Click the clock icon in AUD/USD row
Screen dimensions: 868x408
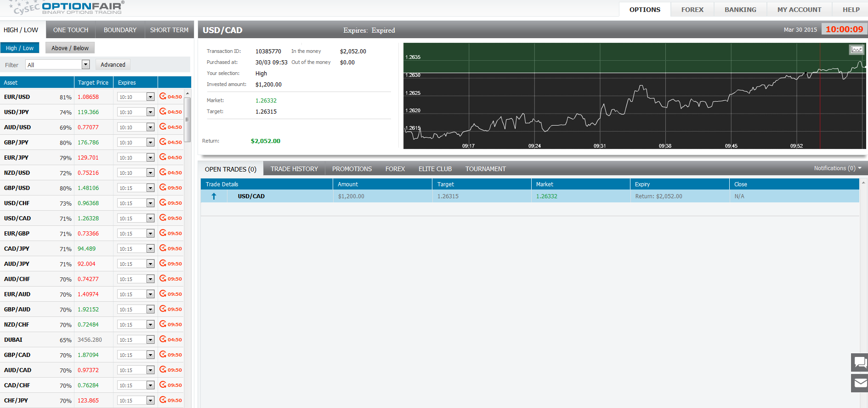click(163, 126)
